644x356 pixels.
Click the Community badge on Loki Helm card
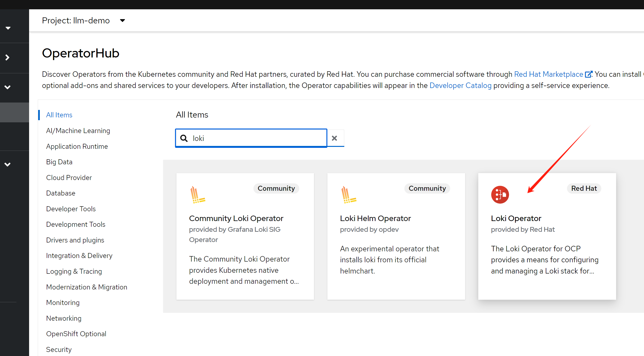click(x=427, y=188)
